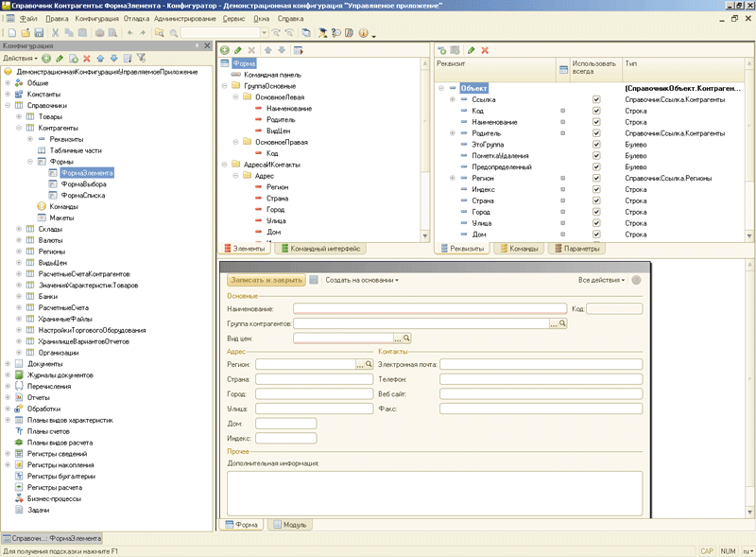This screenshot has height=557, width=756.
Task: Open the Создать на основании dropdown
Action: [361, 280]
